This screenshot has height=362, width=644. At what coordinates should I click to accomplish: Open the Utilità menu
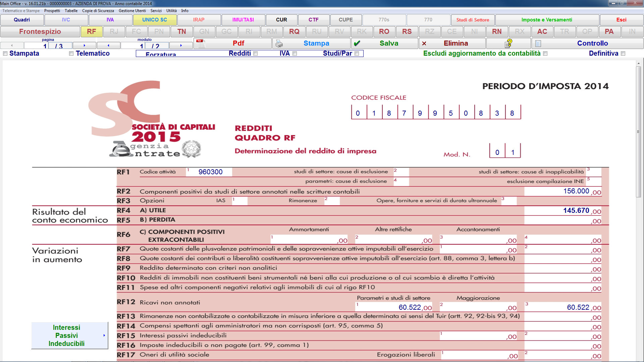pyautogui.click(x=171, y=11)
